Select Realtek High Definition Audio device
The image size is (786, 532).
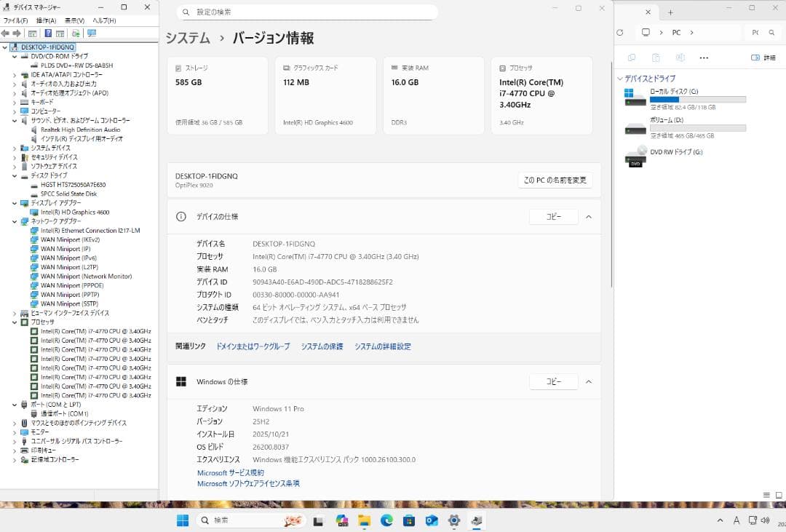[80, 130]
